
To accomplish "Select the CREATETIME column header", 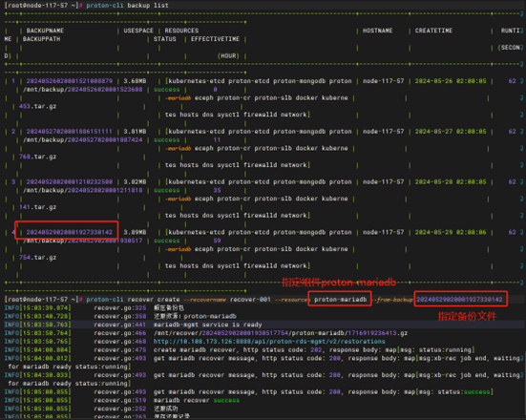I will click(x=433, y=31).
